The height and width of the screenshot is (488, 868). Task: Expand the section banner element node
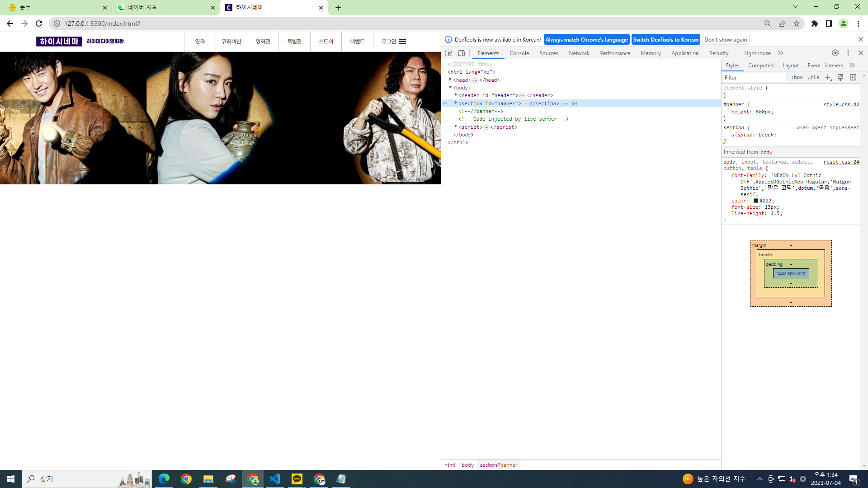click(456, 103)
